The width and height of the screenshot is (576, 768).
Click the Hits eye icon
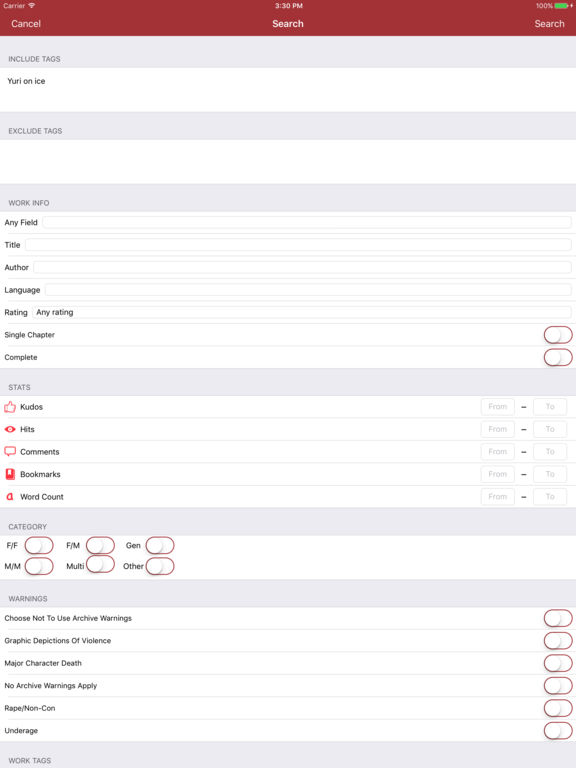(10, 429)
